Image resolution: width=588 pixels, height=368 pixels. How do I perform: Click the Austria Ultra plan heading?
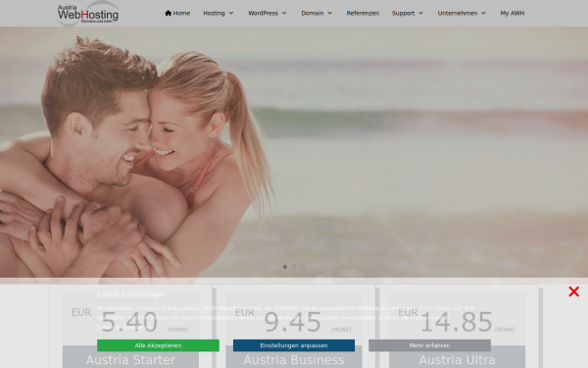[457, 360]
